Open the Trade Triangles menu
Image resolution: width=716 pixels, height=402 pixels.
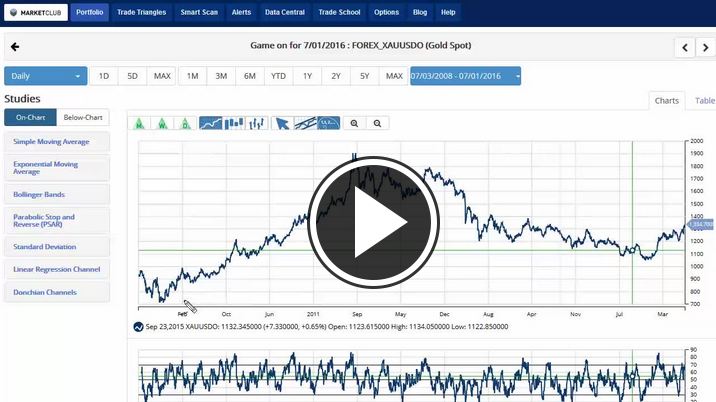(141, 12)
